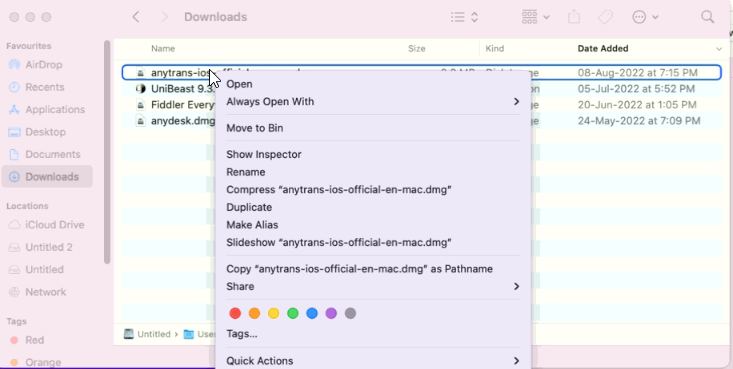Apply the orange tag color dot
Viewport: 733px width, 369px height.
pos(254,313)
